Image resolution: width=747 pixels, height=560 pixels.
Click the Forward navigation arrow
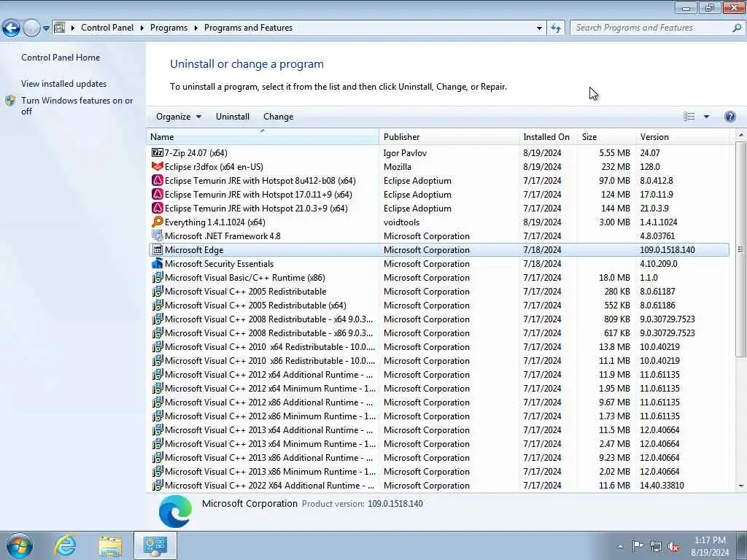[31, 28]
